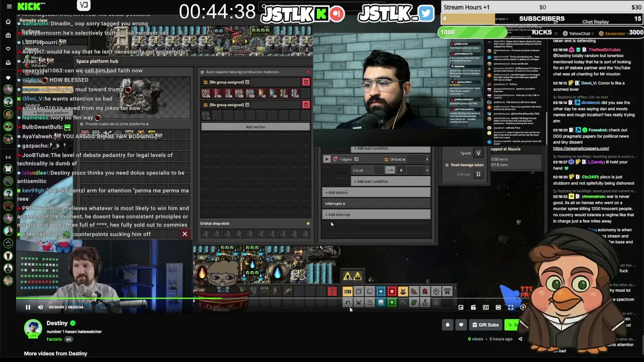The height and width of the screenshot is (362, 644).
Task: Edit the second No group assigned name
Action: [247, 105]
